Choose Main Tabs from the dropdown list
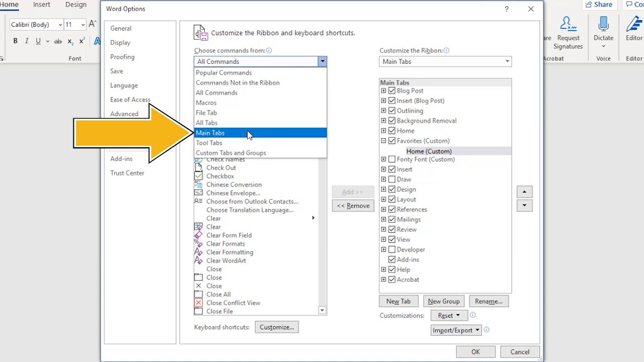This screenshot has width=644, height=362. (260, 133)
